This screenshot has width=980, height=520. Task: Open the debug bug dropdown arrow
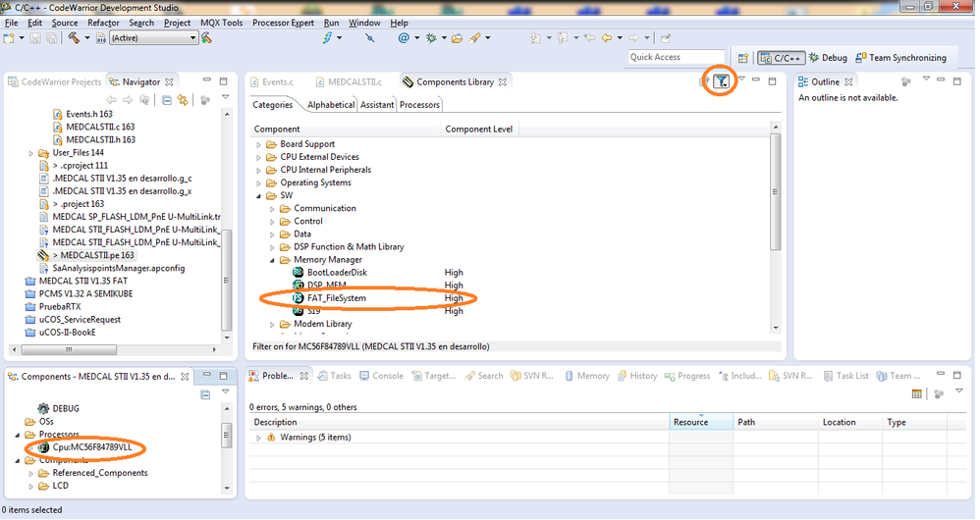tap(445, 38)
